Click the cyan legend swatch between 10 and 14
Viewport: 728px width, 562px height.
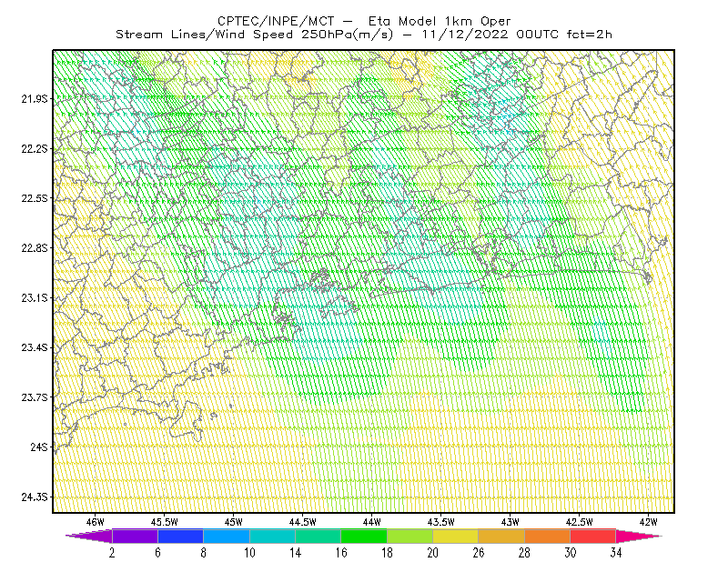point(272,536)
